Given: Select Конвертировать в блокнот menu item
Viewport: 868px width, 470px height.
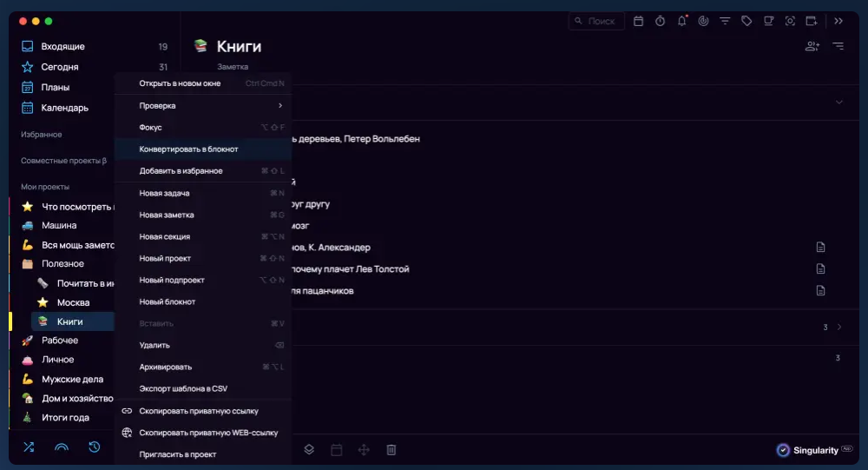Looking at the screenshot, I should click(x=188, y=149).
